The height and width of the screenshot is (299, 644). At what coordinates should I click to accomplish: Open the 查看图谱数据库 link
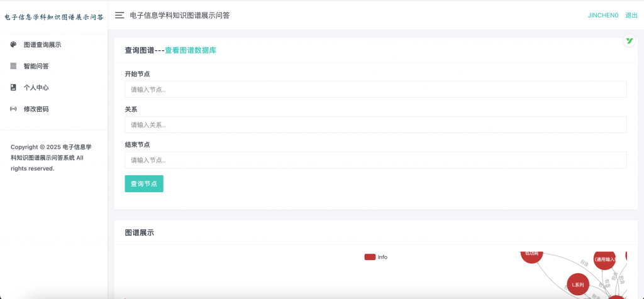click(x=191, y=50)
